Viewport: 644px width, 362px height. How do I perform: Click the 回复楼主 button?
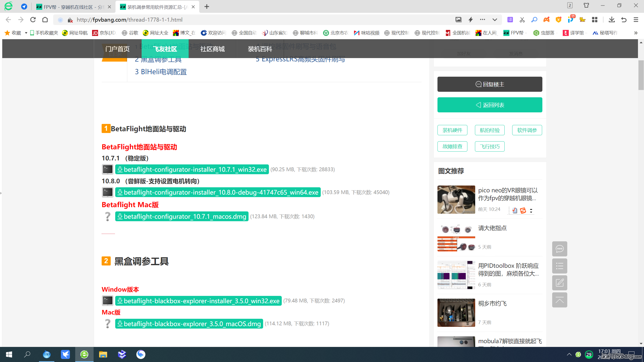tap(490, 84)
